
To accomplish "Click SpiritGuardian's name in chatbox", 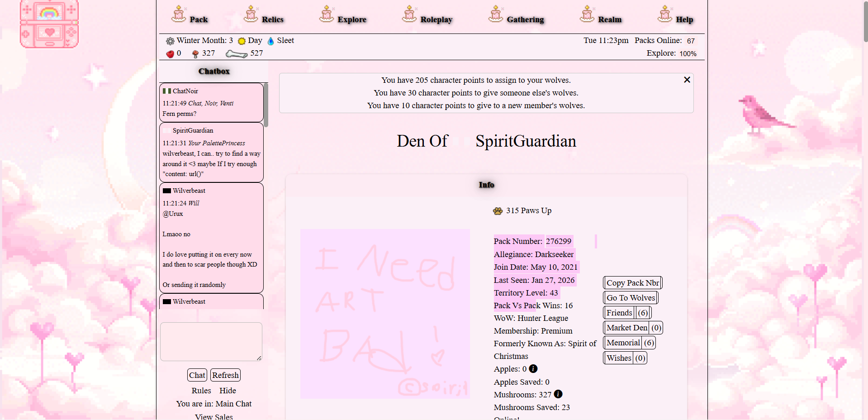I will [x=193, y=130].
